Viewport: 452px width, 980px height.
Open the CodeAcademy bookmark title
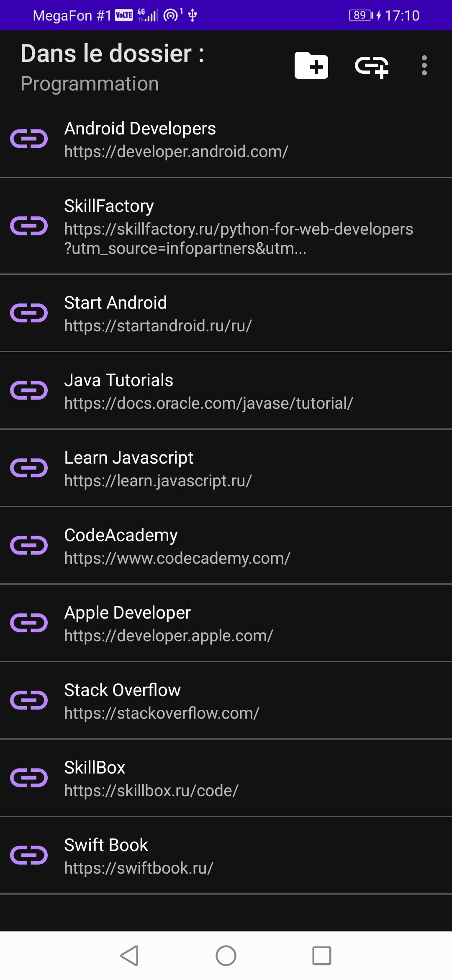coord(121,535)
